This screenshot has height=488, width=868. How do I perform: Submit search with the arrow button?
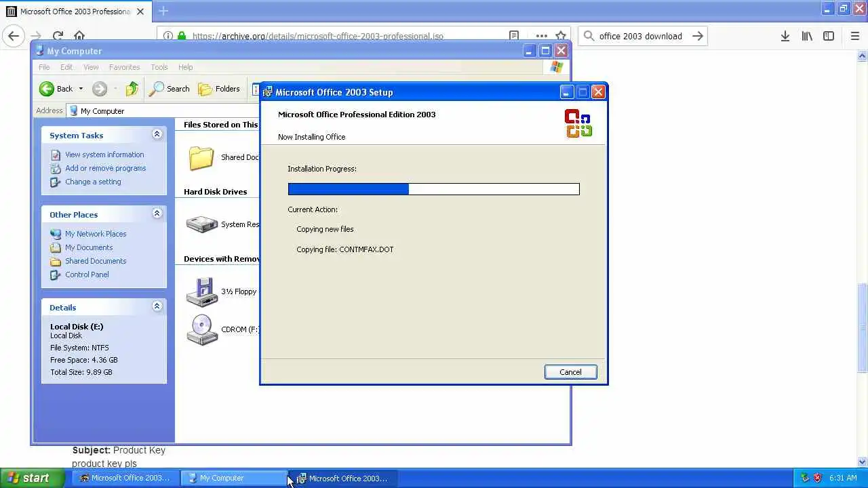click(697, 36)
